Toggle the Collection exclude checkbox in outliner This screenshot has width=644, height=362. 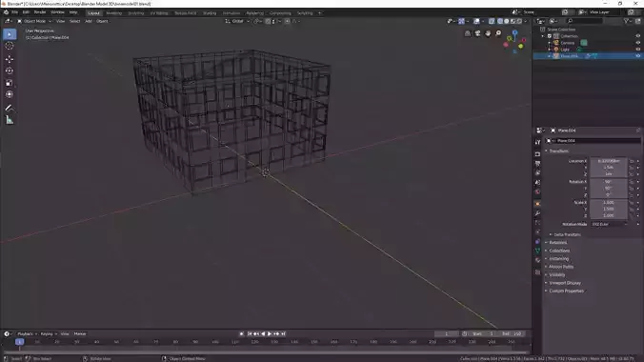550,36
